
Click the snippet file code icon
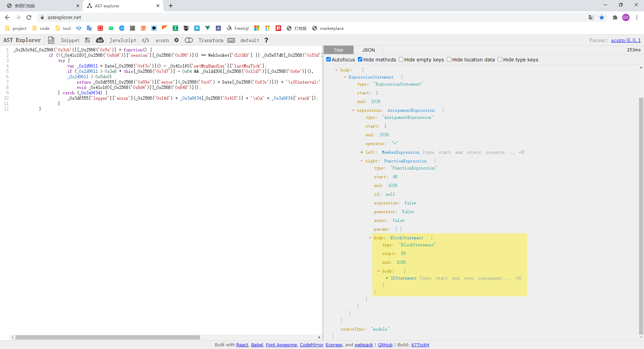pyautogui.click(x=51, y=40)
